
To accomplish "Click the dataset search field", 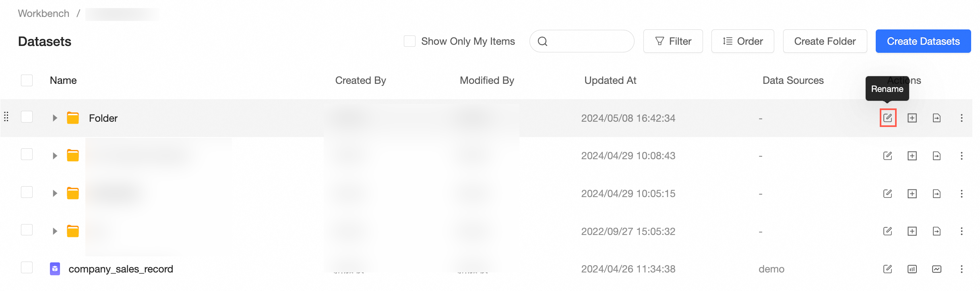I will [x=588, y=41].
